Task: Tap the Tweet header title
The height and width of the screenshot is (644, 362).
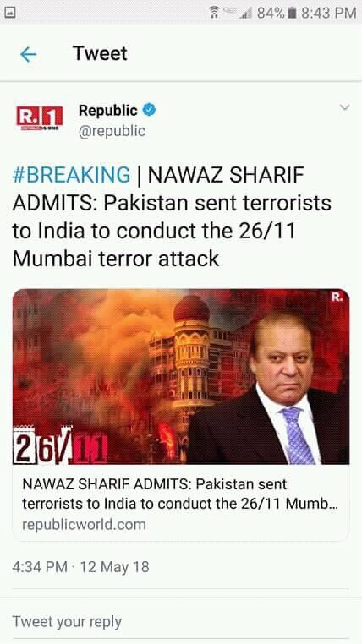Action: (100, 53)
